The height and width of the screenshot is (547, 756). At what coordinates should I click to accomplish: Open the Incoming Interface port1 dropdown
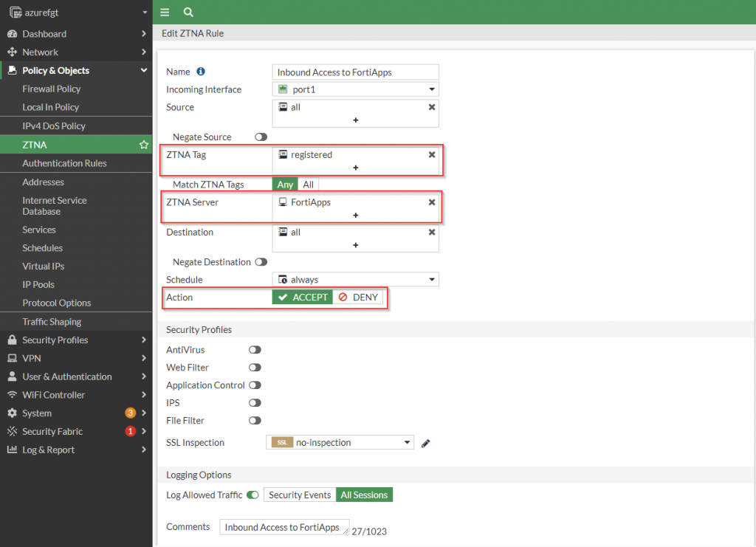tap(355, 89)
